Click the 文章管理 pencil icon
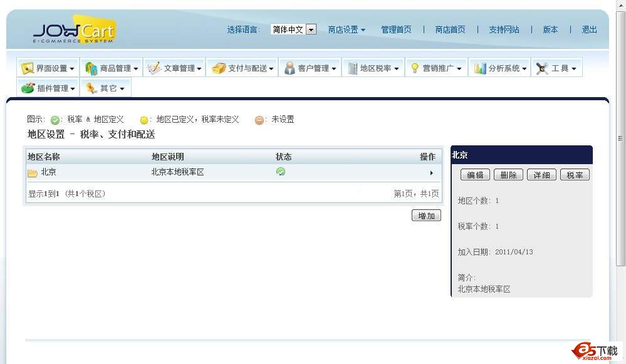Viewport: 626px width, 364px height. pyautogui.click(x=154, y=68)
